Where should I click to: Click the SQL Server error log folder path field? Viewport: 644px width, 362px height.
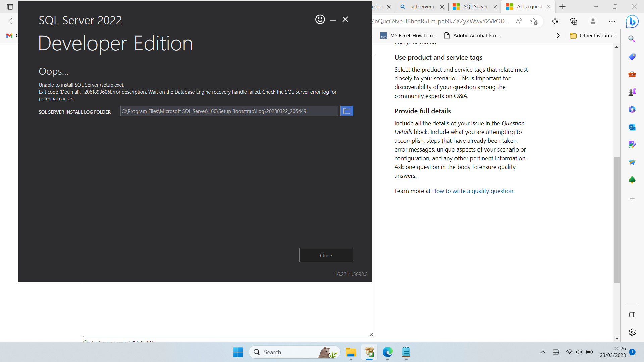pyautogui.click(x=229, y=111)
